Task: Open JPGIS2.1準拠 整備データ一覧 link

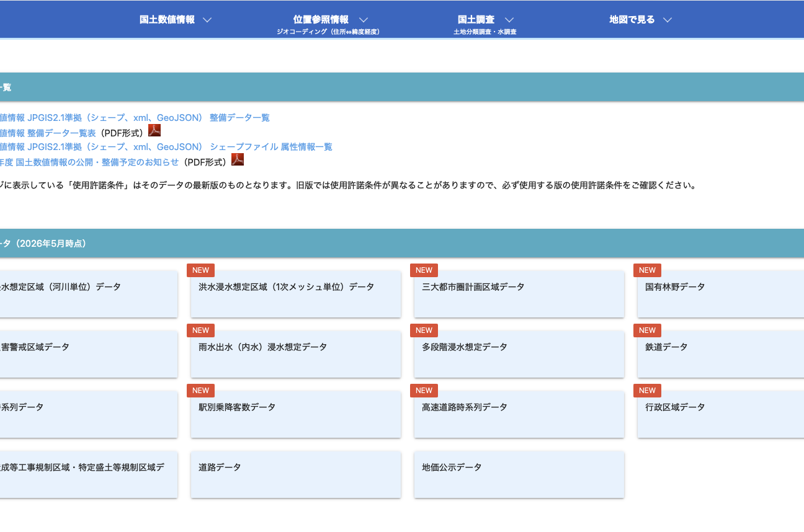Action: coord(135,118)
